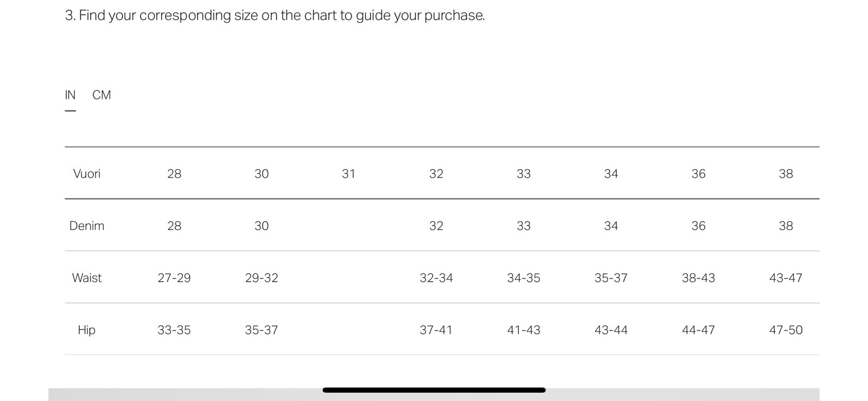
Task: Click hip measurement 47-50
Action: point(786,330)
